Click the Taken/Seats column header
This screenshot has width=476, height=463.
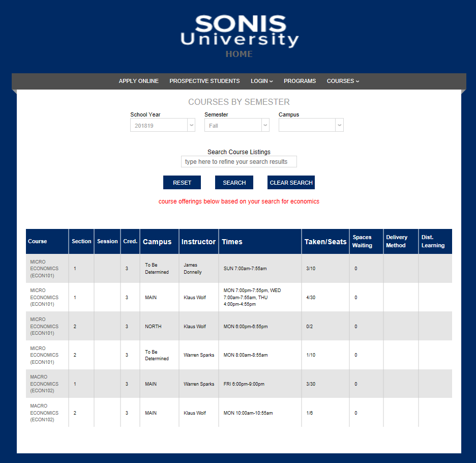pyautogui.click(x=325, y=242)
